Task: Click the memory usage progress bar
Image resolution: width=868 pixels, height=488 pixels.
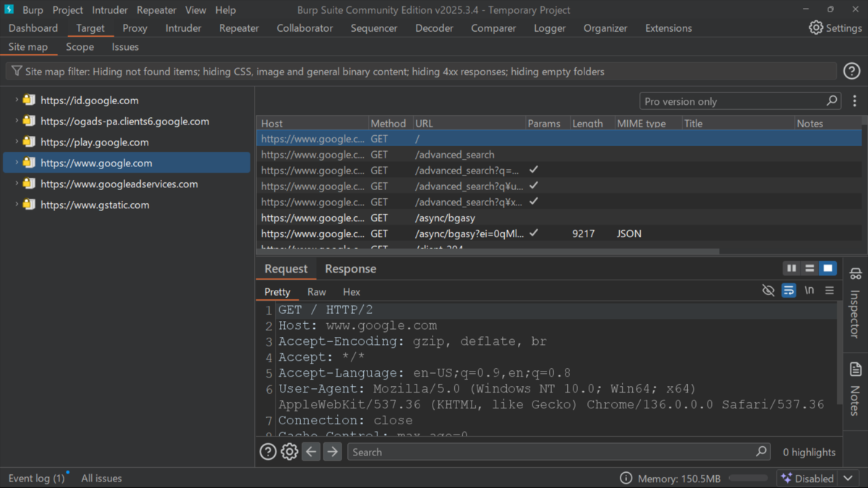Action: (x=748, y=478)
